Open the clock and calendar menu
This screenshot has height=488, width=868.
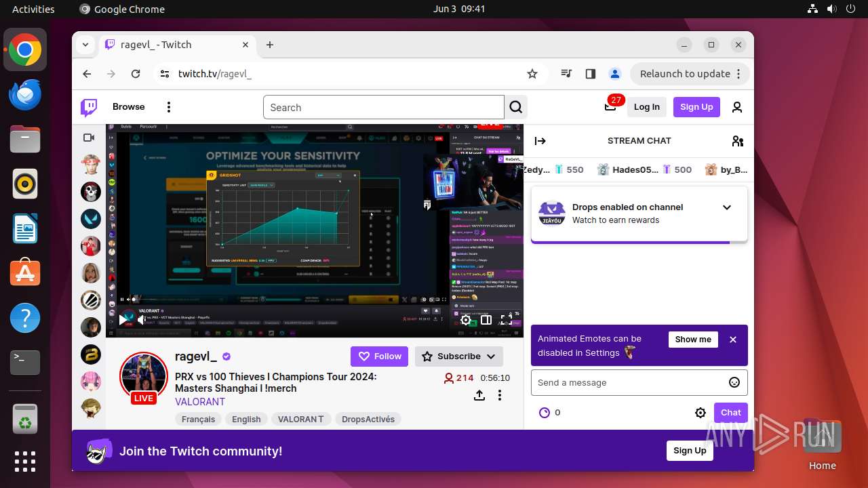[x=459, y=9]
